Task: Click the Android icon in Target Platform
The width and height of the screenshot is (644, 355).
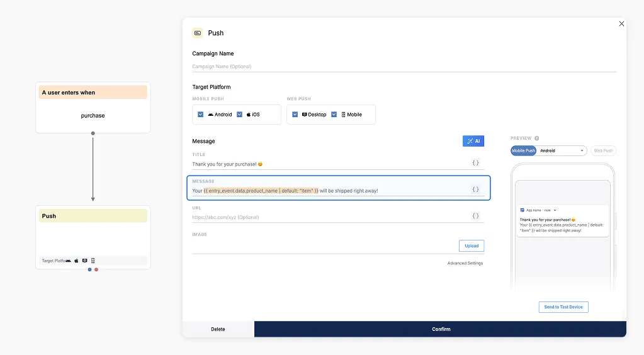Action: click(x=211, y=115)
